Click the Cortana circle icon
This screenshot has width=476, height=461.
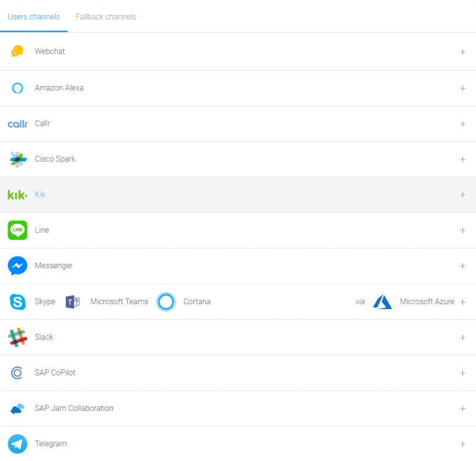click(x=166, y=302)
